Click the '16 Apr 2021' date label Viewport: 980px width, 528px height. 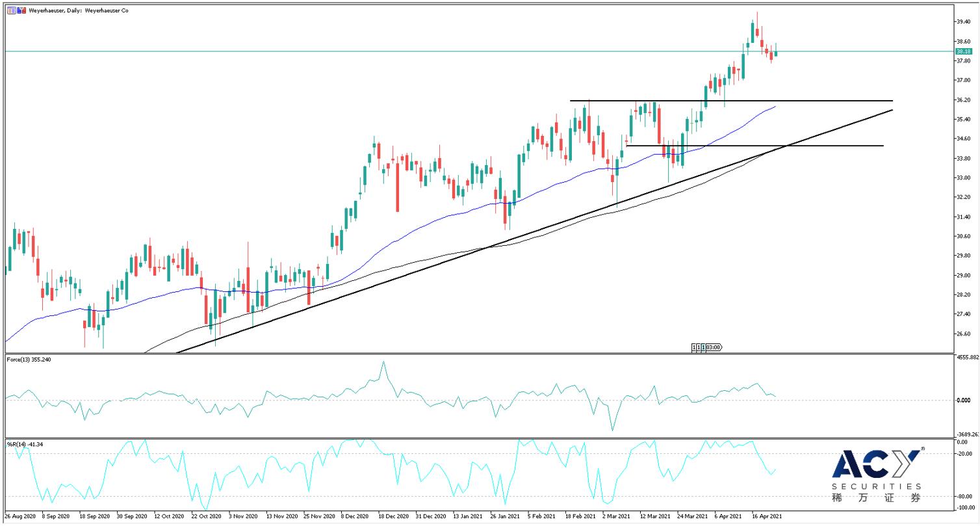tap(767, 516)
